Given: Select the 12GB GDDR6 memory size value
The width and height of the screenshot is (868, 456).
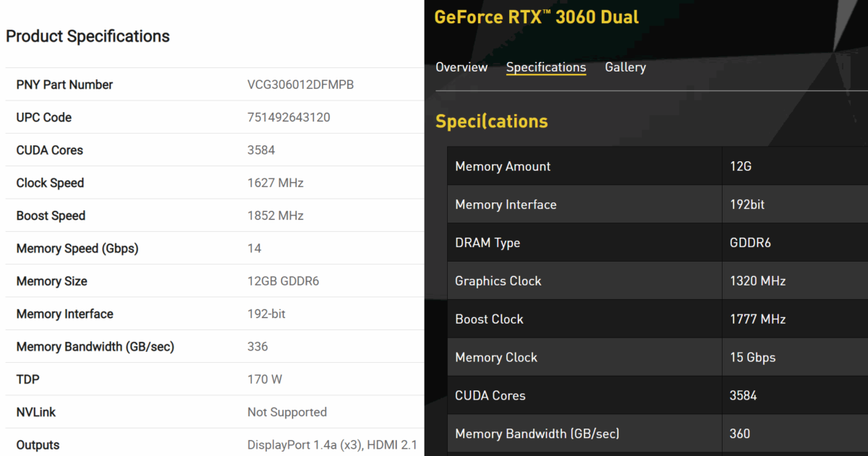Looking at the screenshot, I should [283, 281].
